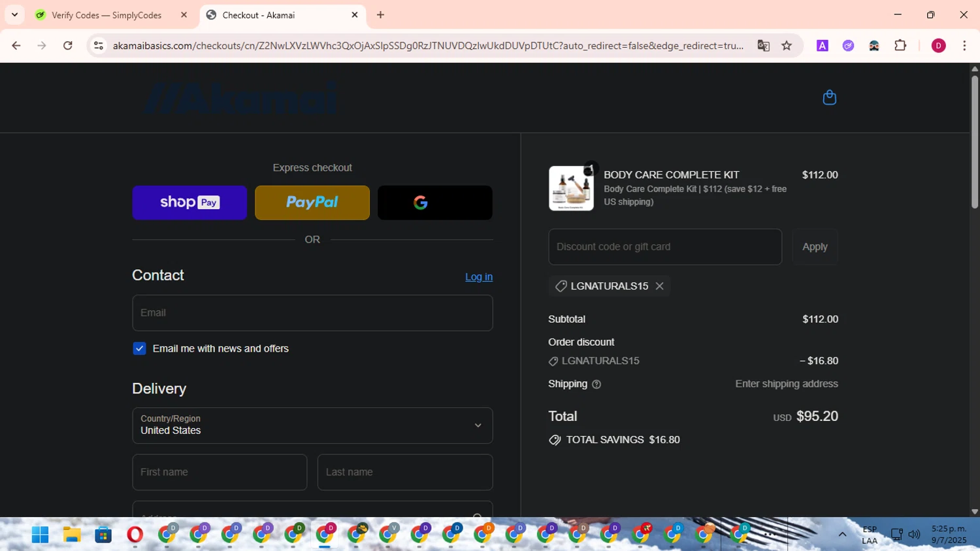This screenshot has height=551, width=980.
Task: Open volume control in system tray
Action: (x=914, y=535)
